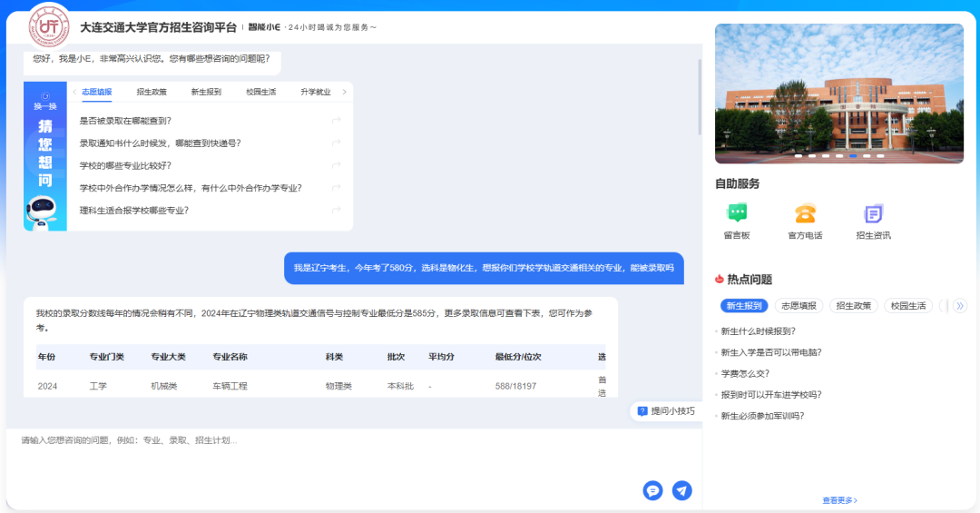Click the university logo at top left
Image resolution: width=980 pixels, height=513 pixels.
pos(49,25)
